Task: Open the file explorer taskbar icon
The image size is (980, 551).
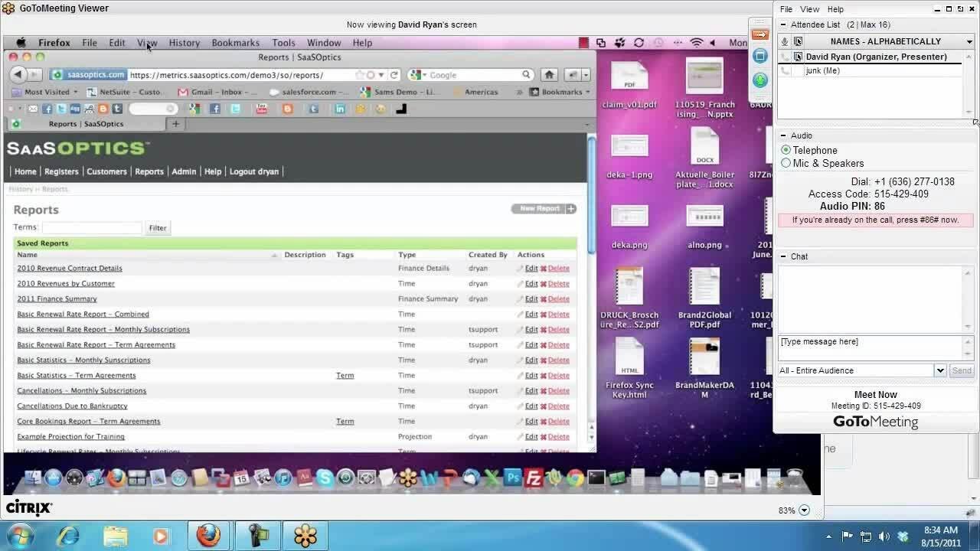Action: (x=115, y=536)
